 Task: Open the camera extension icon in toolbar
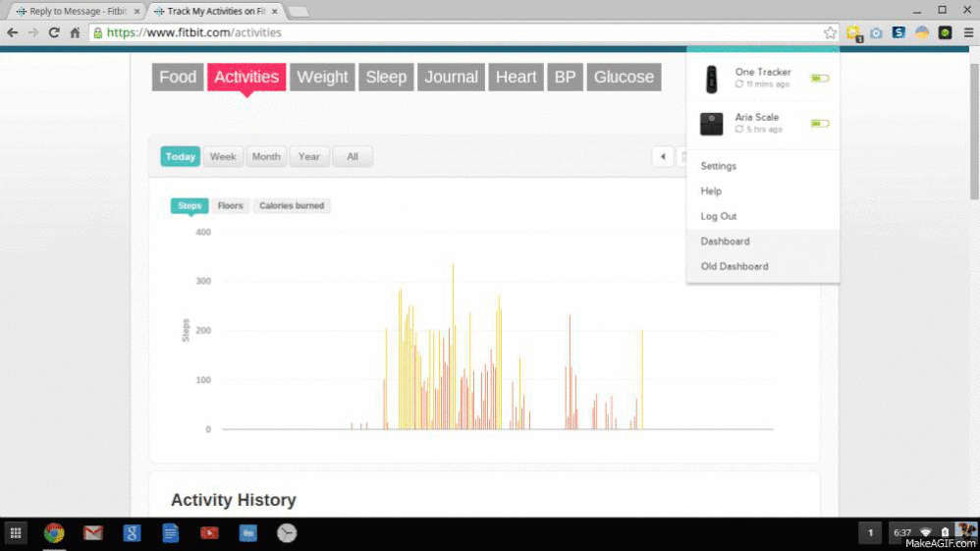(x=876, y=32)
